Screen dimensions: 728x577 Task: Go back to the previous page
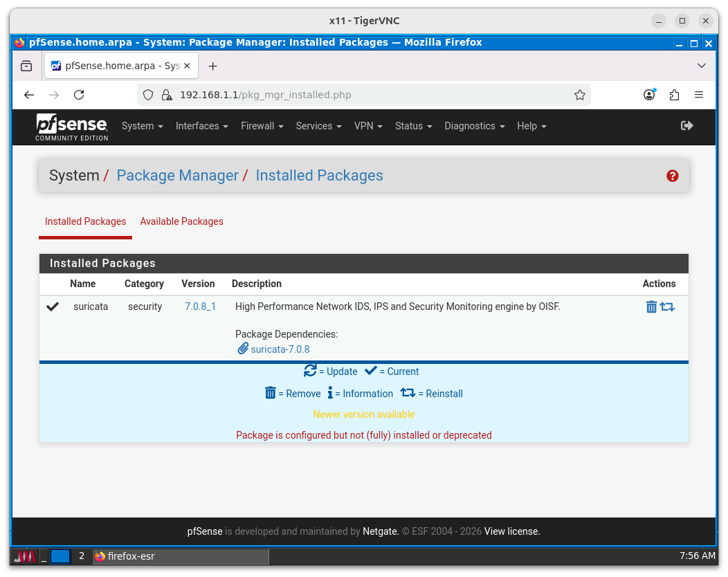point(29,95)
